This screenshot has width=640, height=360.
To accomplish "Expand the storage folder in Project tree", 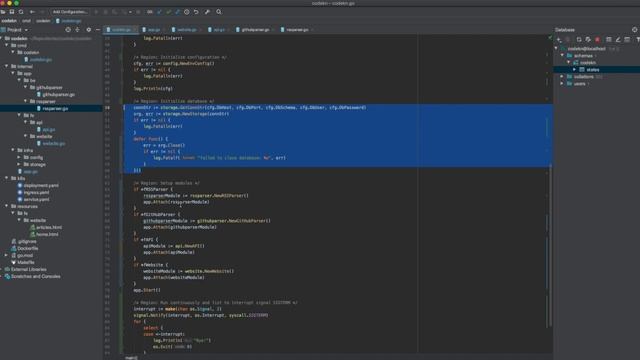I will coord(19,164).
